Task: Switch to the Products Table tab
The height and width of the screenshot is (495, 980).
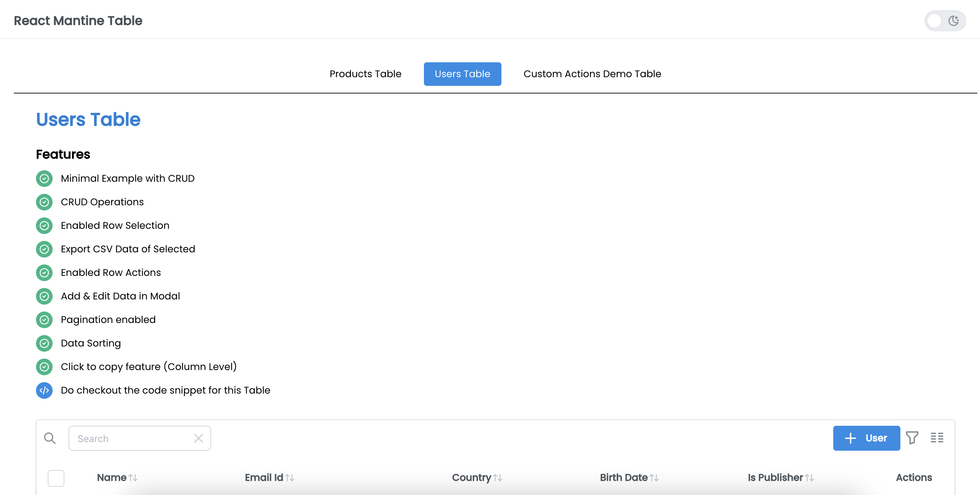Action: pyautogui.click(x=365, y=74)
